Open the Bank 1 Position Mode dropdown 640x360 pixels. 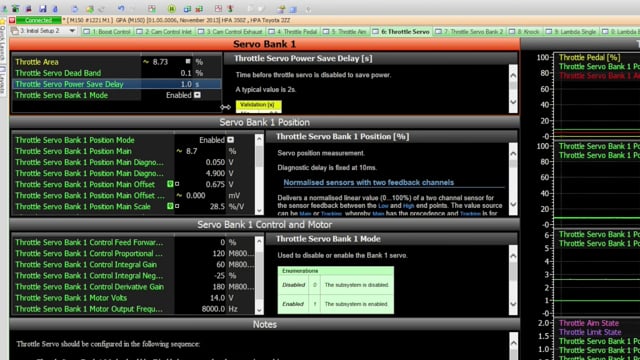(231, 140)
